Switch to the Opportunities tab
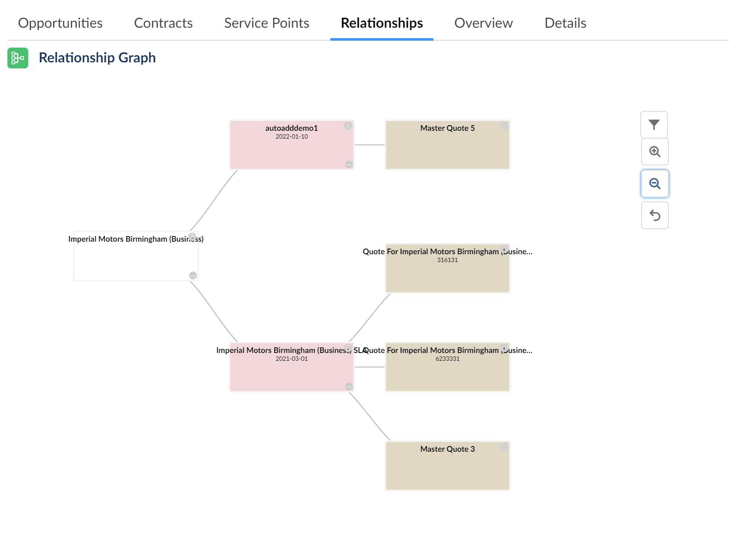The image size is (729, 560). (60, 23)
